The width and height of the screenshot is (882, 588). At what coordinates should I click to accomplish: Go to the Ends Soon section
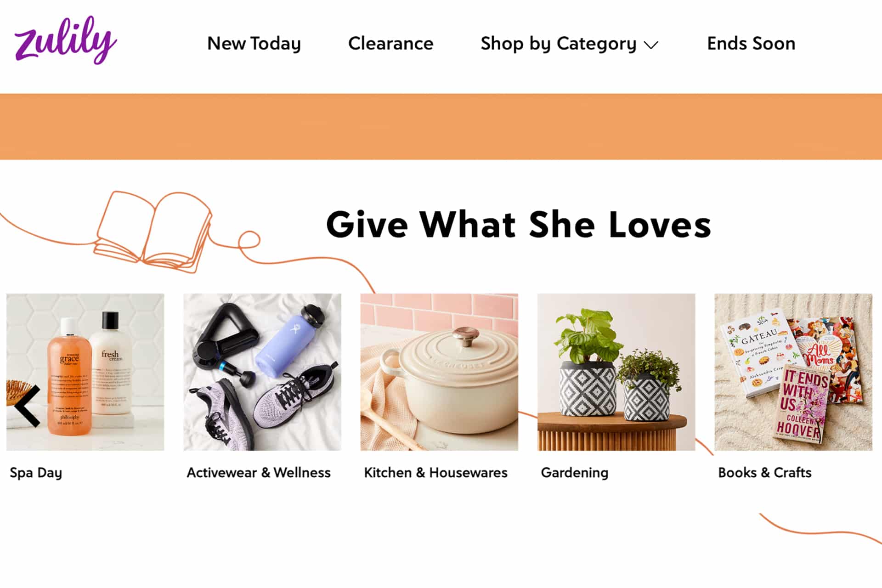click(x=751, y=44)
